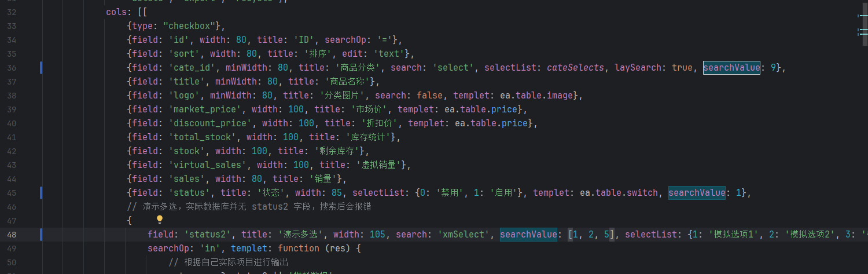This screenshot has width=868, height=274.
Task: Click the blue change marker on line 36
Action: tap(41, 68)
